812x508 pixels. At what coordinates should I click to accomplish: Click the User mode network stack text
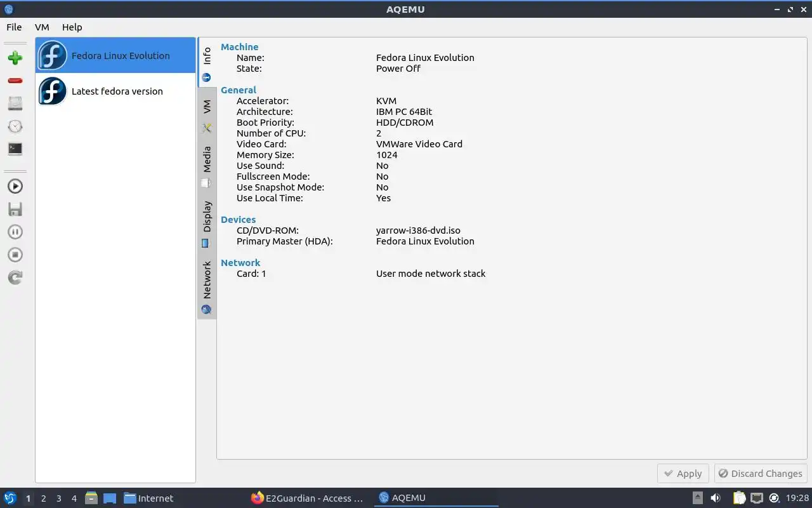point(431,274)
